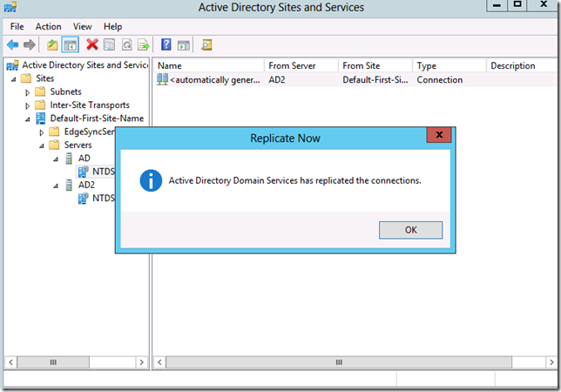Collapse the Servers tree node

tap(42, 146)
